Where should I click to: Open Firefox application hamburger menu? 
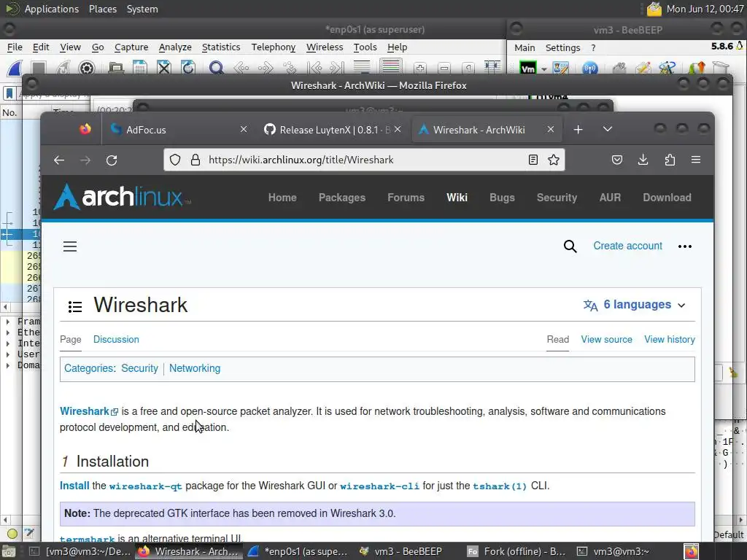(696, 160)
